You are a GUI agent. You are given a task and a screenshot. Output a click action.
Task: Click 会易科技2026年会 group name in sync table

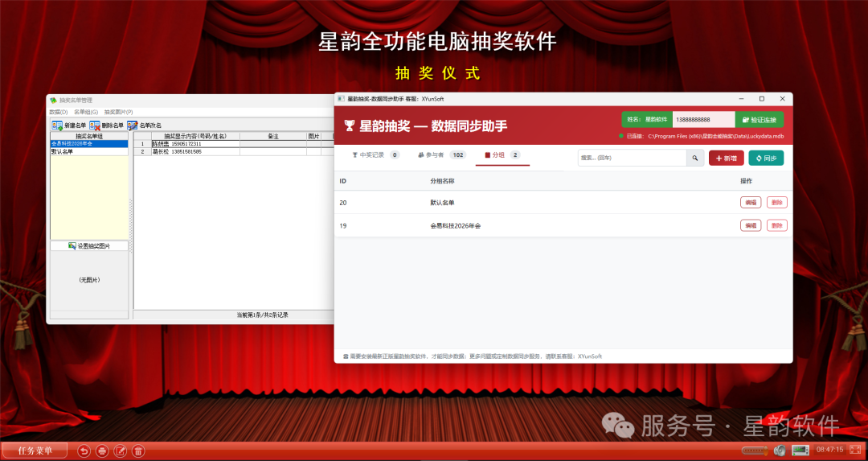click(455, 225)
